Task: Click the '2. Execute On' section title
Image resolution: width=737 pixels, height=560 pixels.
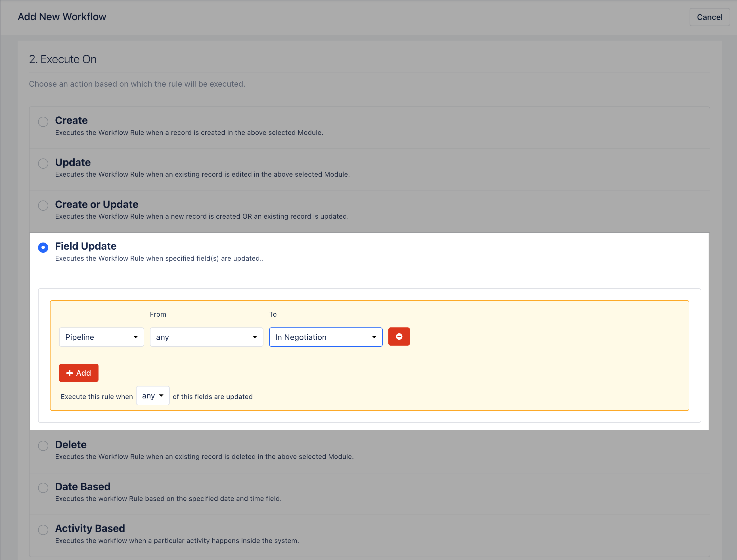Action: pyautogui.click(x=63, y=59)
